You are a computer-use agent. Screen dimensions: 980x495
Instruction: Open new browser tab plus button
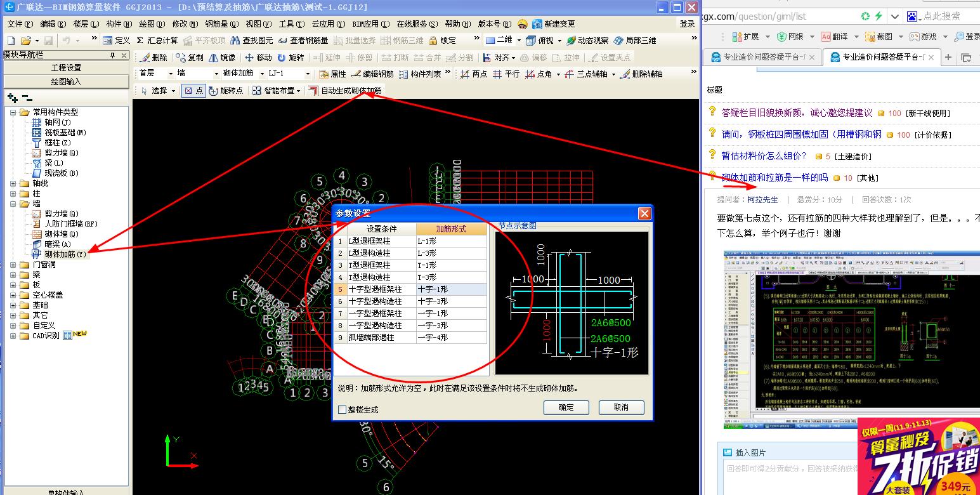tap(948, 58)
